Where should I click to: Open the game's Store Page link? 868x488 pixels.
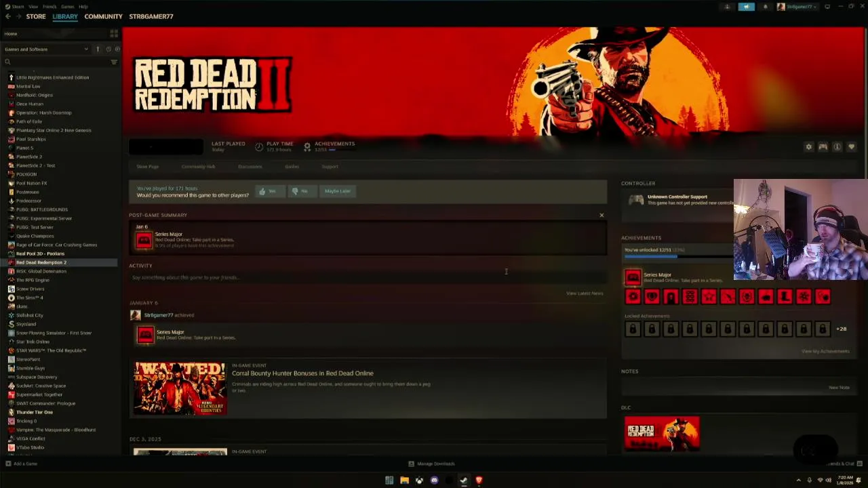147,167
